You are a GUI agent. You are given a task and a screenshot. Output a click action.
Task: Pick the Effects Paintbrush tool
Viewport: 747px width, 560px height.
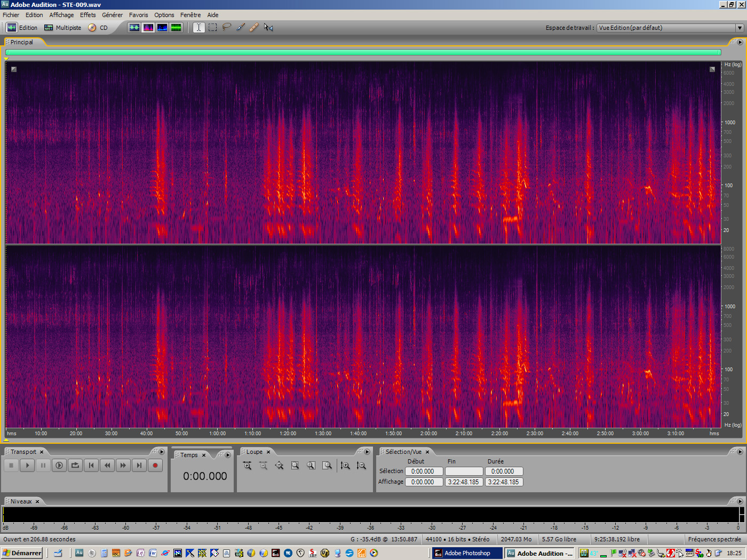point(241,27)
